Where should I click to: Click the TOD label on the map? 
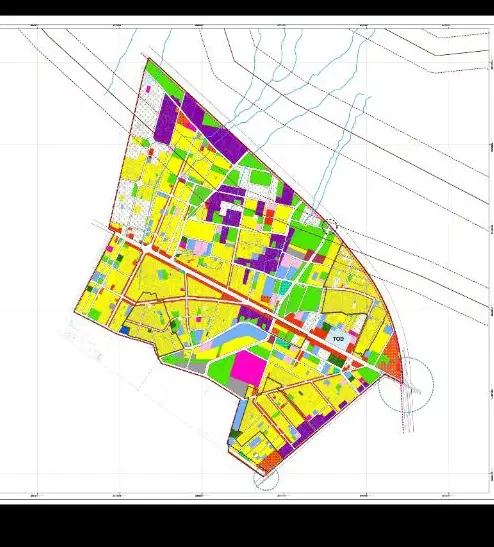tap(338, 339)
